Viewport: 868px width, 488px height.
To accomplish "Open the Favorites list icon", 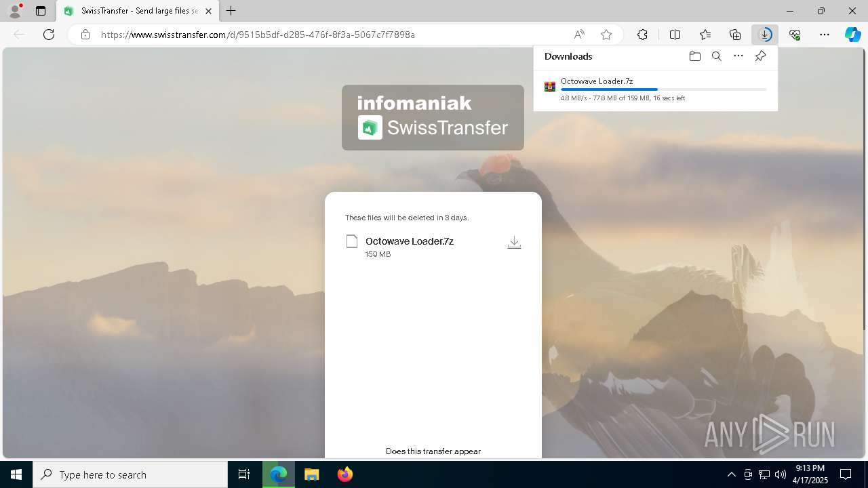I will pos(705,35).
